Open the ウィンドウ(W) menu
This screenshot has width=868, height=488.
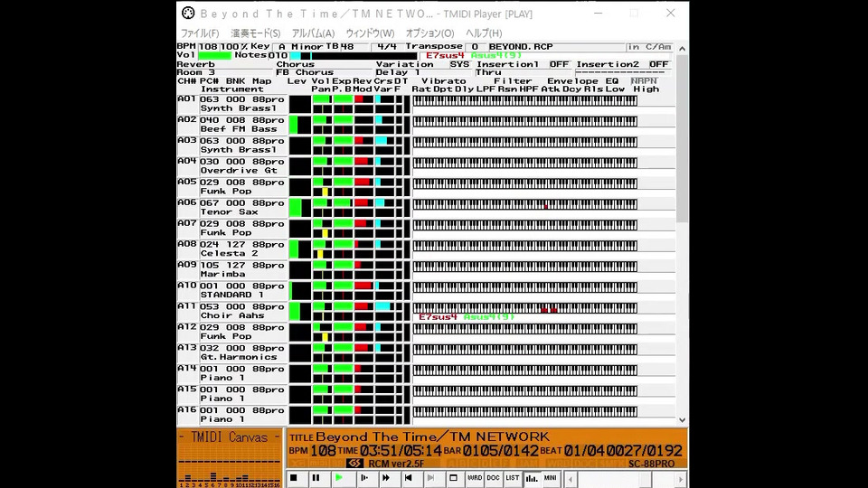370,33
